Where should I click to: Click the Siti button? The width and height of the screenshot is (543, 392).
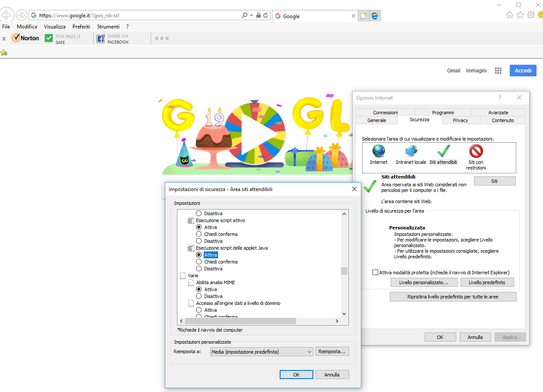pyautogui.click(x=495, y=181)
